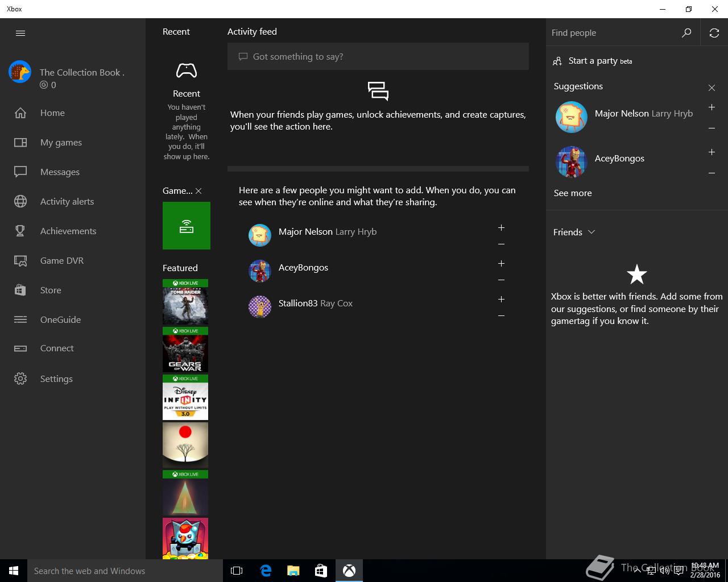Open the colorful monster game thumbnail
728x582 pixels.
(185, 538)
